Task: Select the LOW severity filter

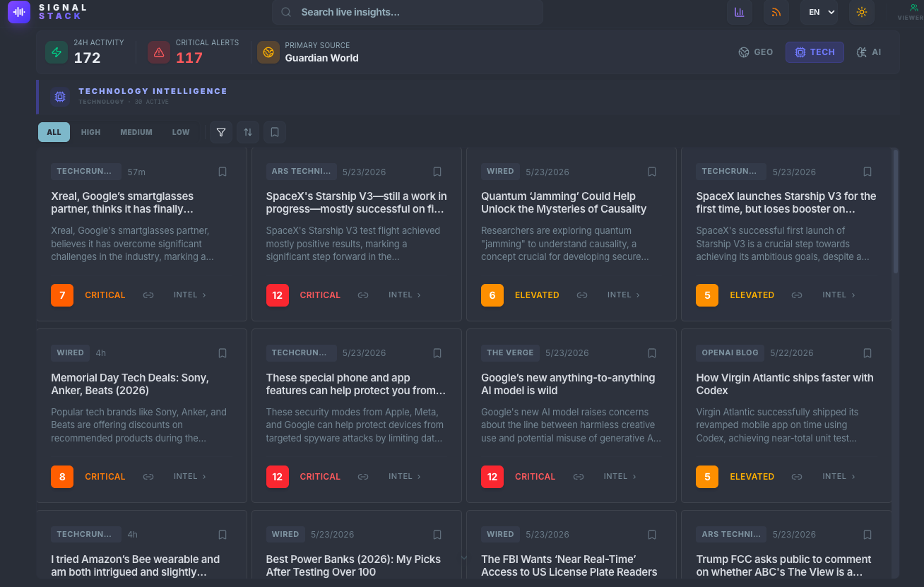Action: [x=181, y=132]
